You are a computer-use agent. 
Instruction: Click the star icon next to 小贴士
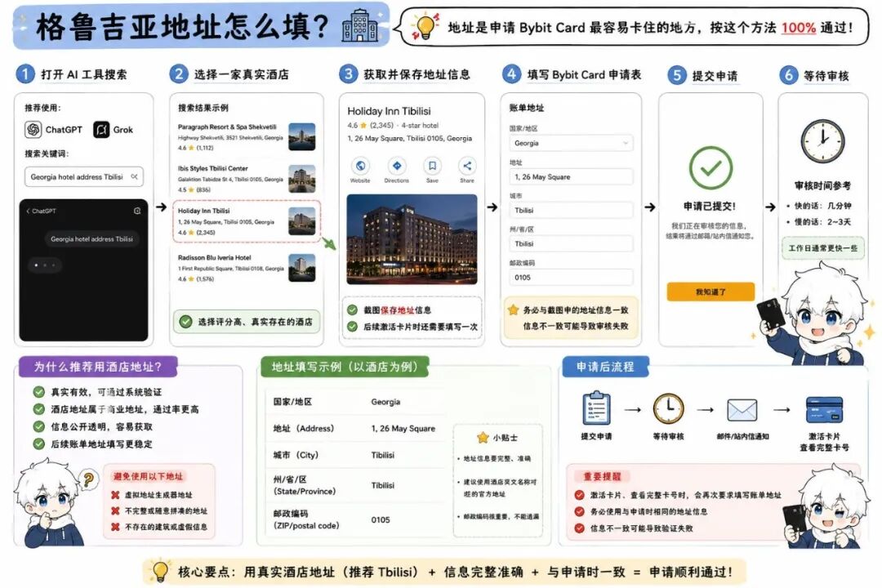coord(483,437)
